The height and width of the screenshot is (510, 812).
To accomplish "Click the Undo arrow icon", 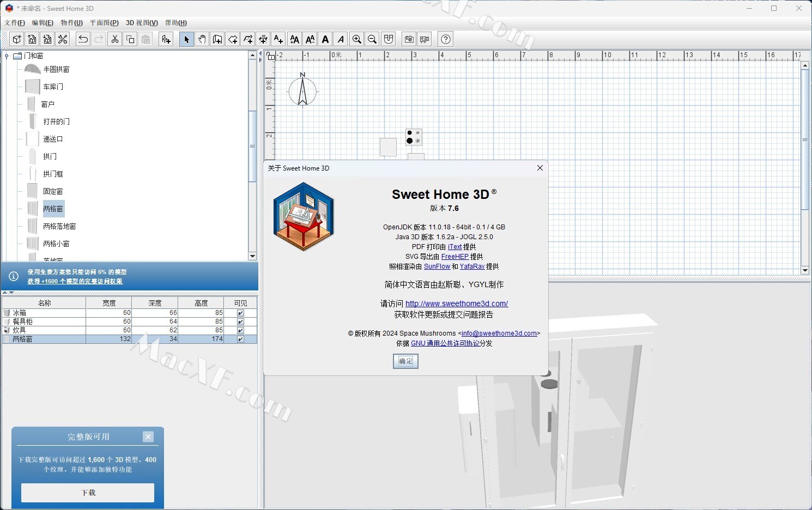I will click(x=83, y=39).
